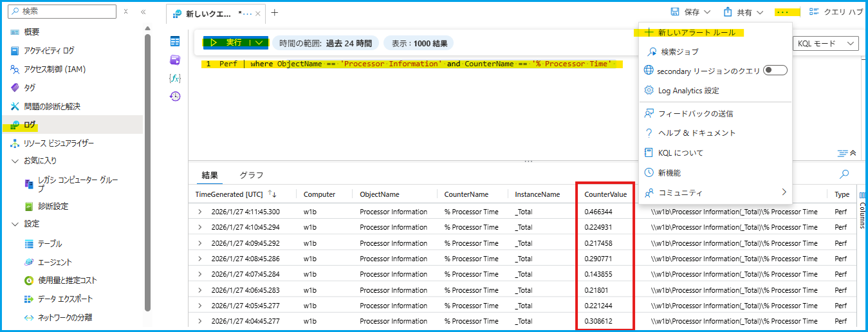Screen dimensions: 868x332
Task: Open the query history clock icon
Action: [x=175, y=97]
